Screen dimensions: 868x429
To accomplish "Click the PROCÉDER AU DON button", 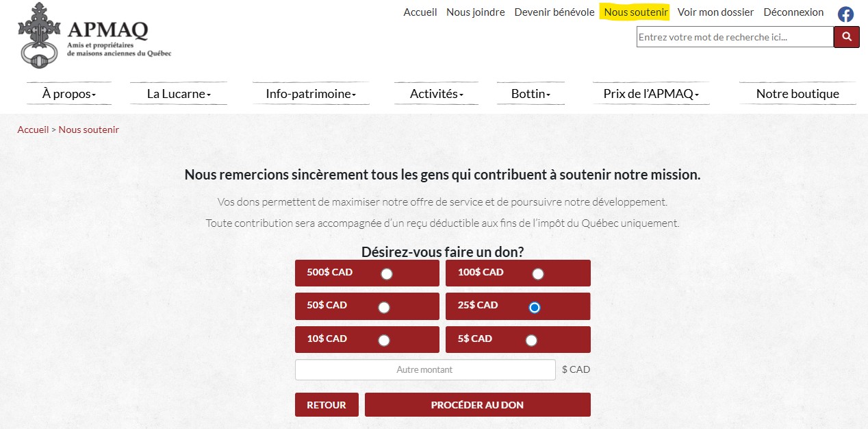I will (x=477, y=405).
